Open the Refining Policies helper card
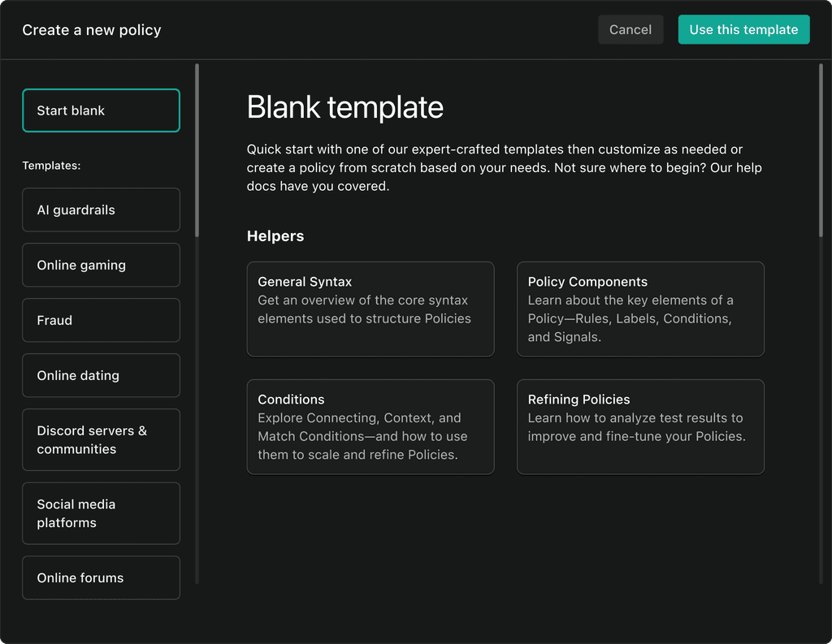832x644 pixels. [x=640, y=427]
